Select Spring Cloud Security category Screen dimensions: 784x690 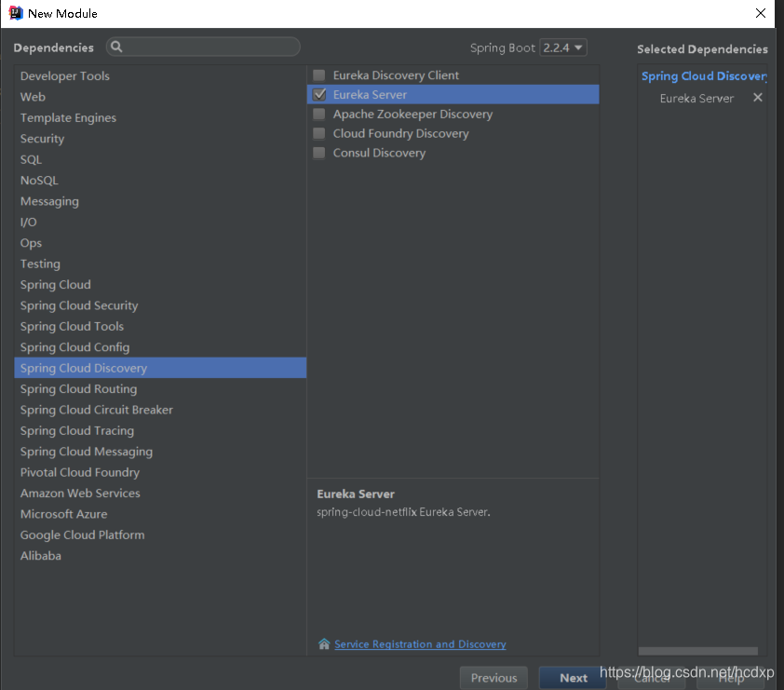pyautogui.click(x=160, y=305)
